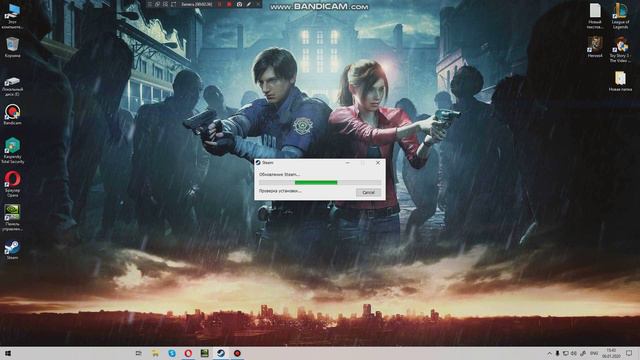Open Task View on the taskbar
Viewport: 640px width, 360px height.
point(138,353)
